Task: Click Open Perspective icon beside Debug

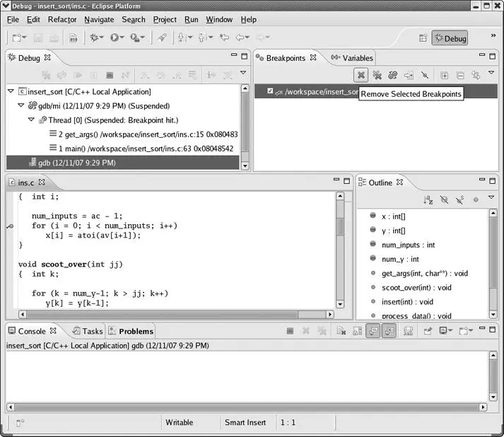Action: (423, 38)
